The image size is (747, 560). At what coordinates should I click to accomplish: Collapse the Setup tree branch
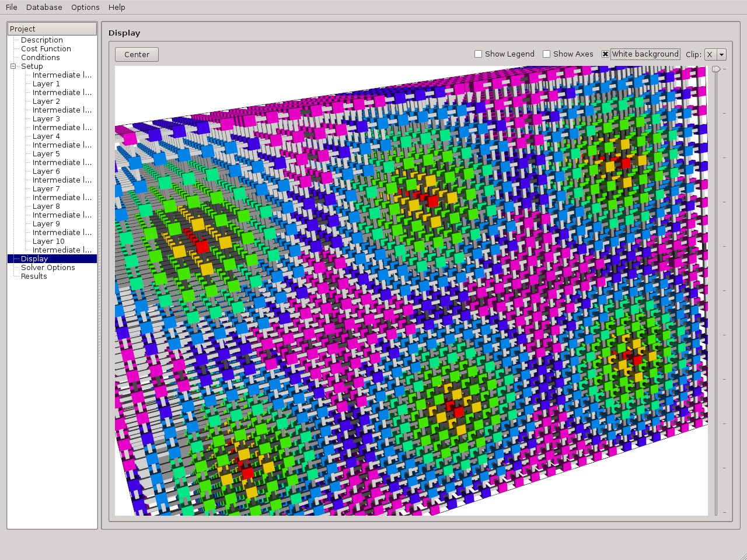point(13,66)
